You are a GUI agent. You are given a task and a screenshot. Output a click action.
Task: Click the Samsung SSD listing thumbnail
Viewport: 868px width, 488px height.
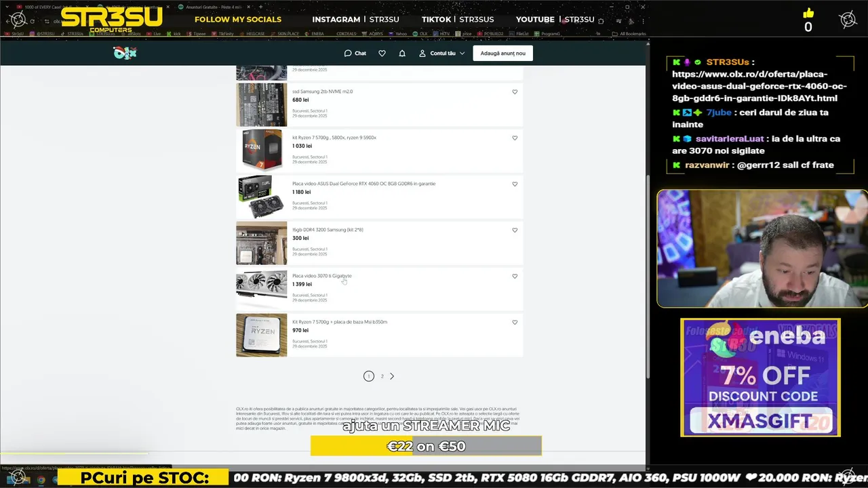(x=262, y=104)
